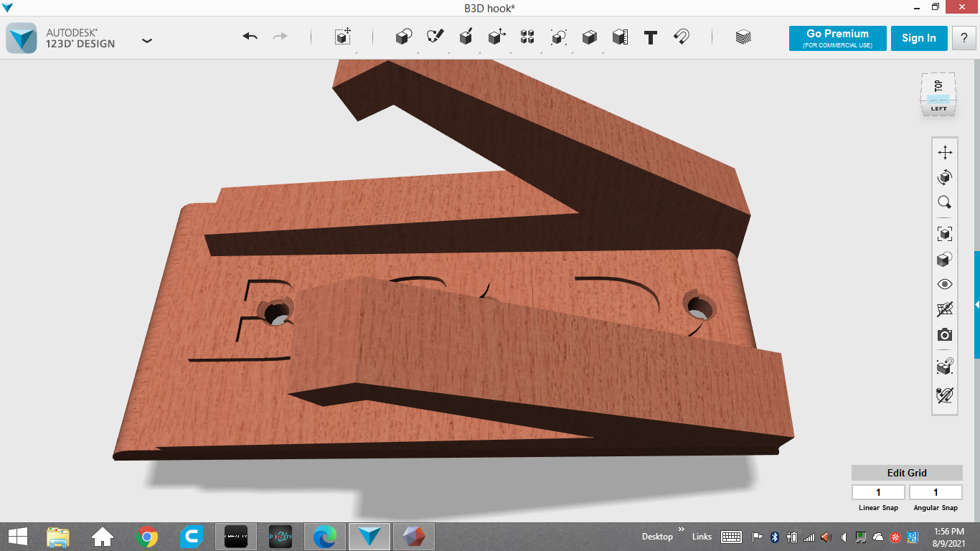This screenshot has width=980, height=551.
Task: Open the Pattern tool icon
Action: coord(527,37)
